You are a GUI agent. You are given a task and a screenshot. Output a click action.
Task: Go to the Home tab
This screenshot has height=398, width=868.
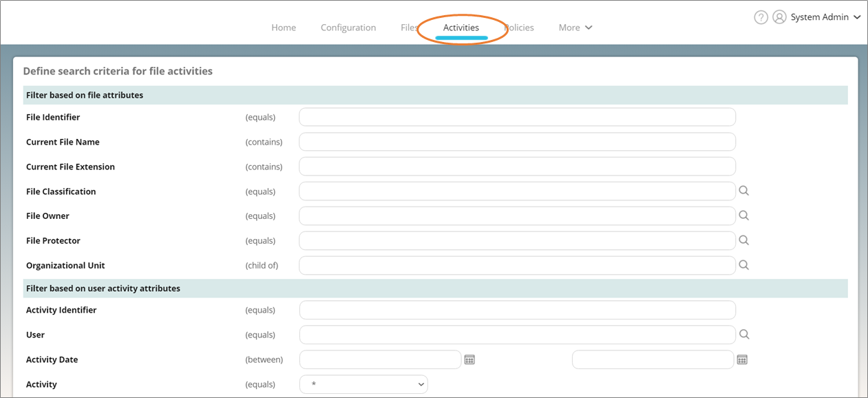pyautogui.click(x=284, y=28)
